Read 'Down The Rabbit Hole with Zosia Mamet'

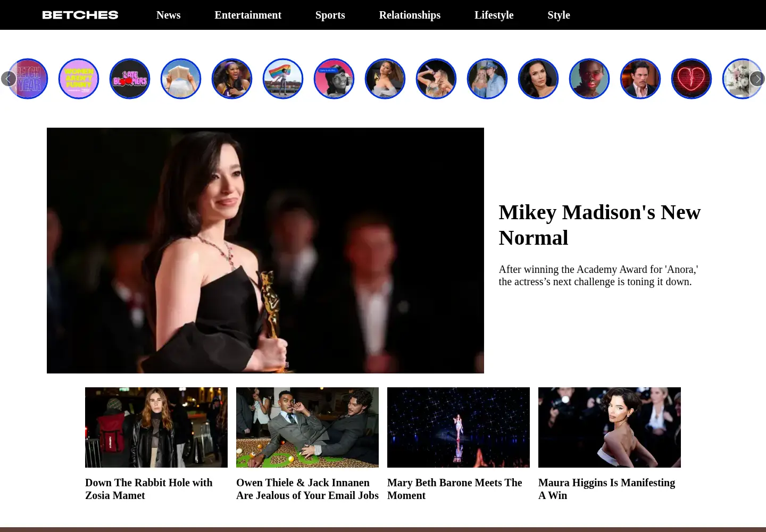[x=149, y=489]
